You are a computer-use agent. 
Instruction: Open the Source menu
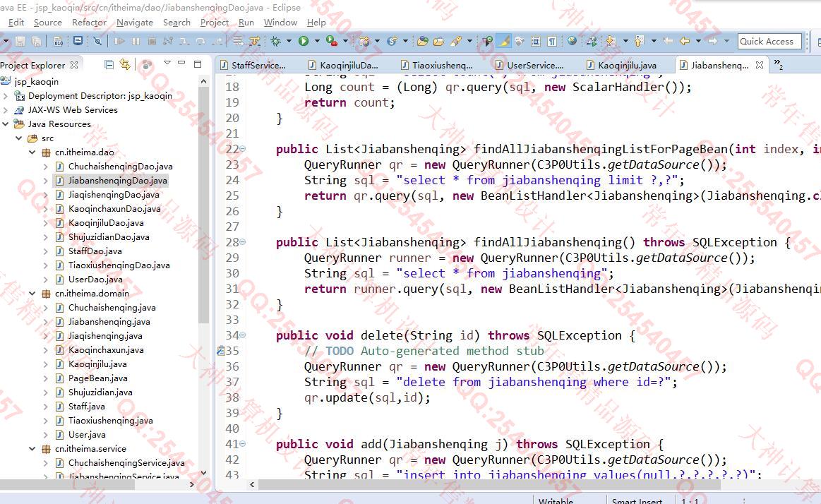click(x=47, y=23)
